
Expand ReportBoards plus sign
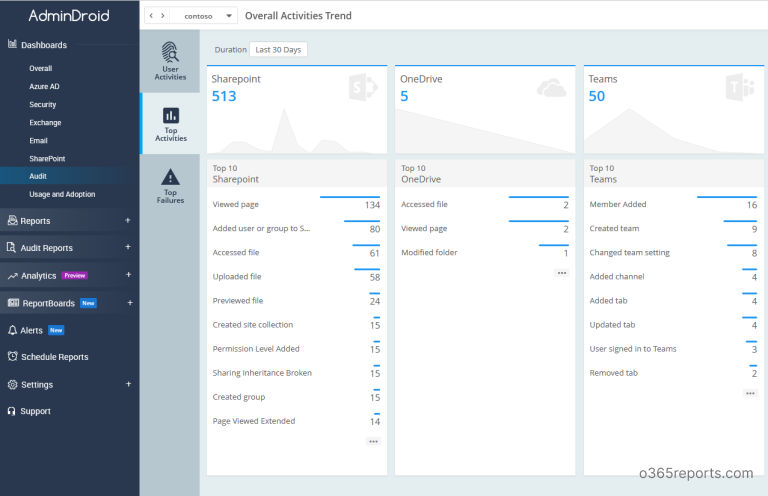click(x=130, y=303)
